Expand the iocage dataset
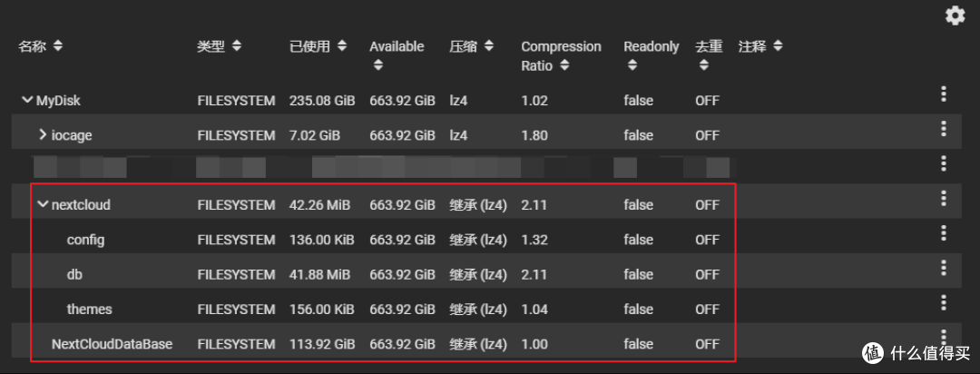This screenshot has width=980, height=374. point(42,135)
